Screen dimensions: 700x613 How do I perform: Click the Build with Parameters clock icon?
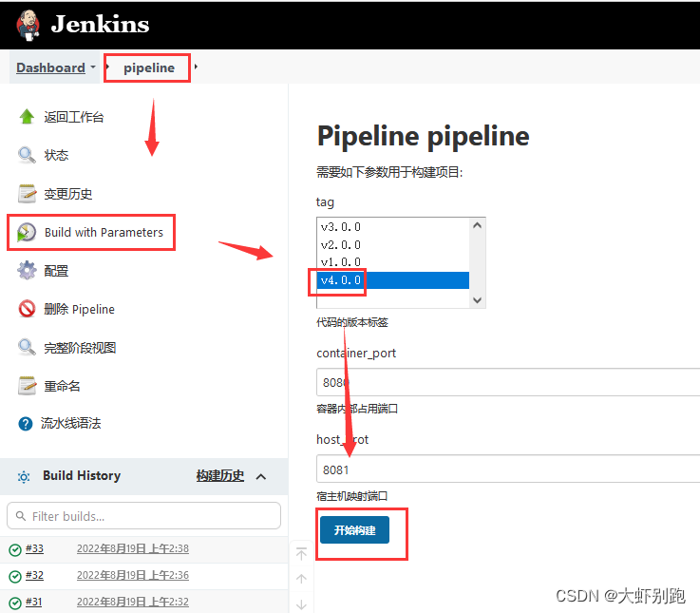pyautogui.click(x=27, y=233)
